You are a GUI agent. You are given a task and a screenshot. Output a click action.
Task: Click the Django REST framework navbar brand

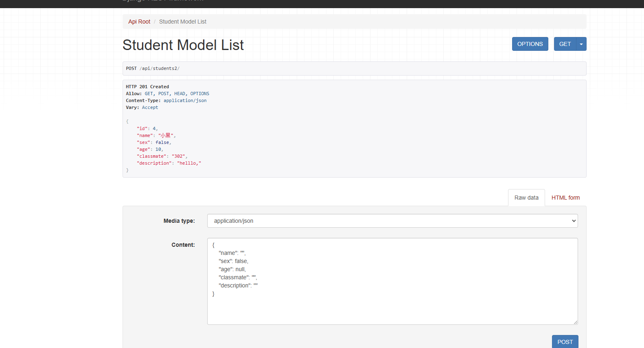point(163,1)
